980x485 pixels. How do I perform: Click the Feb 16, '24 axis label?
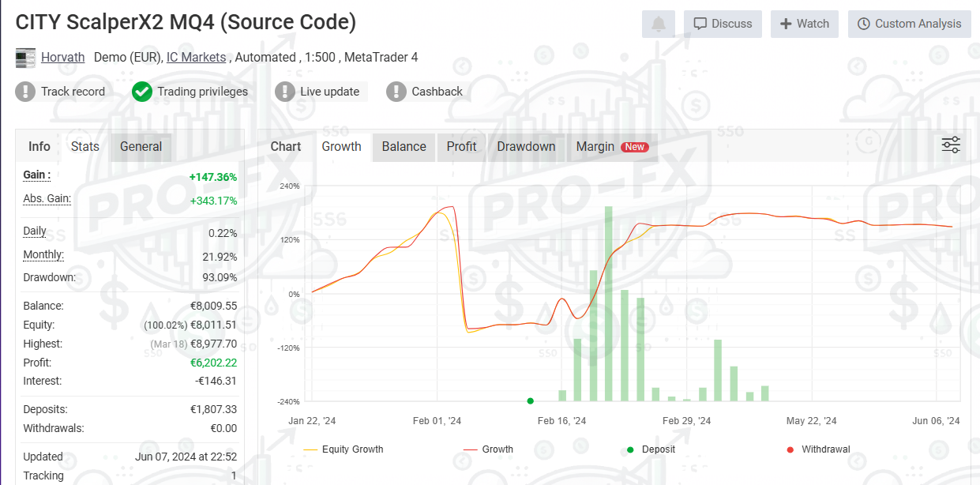click(x=563, y=421)
